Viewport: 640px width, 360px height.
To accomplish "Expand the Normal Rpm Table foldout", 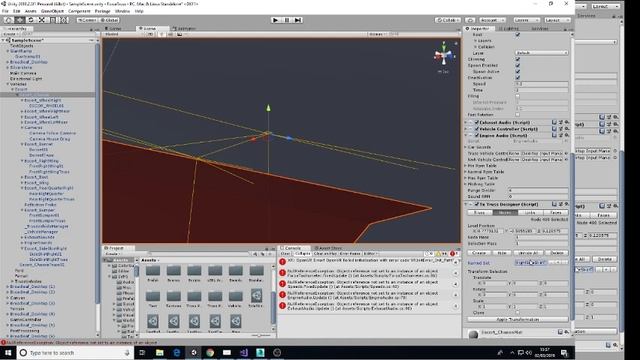I will click(466, 172).
